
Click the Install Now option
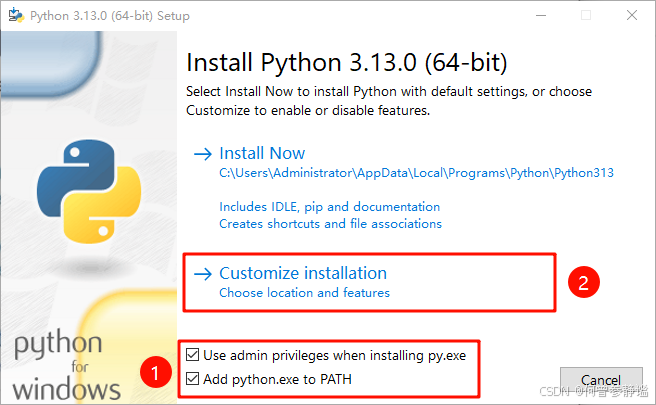[262, 153]
